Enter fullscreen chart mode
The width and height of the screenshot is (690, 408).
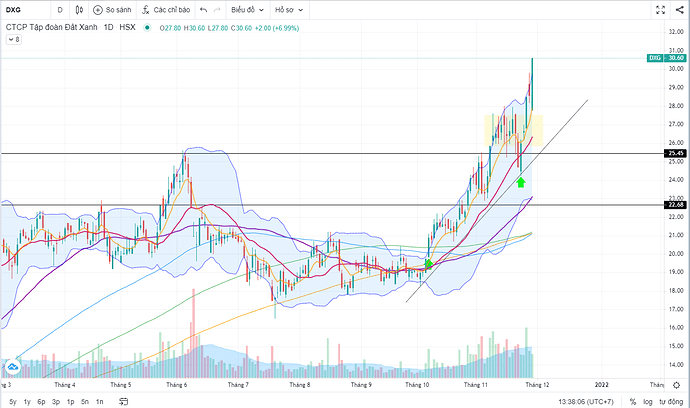coord(661,10)
